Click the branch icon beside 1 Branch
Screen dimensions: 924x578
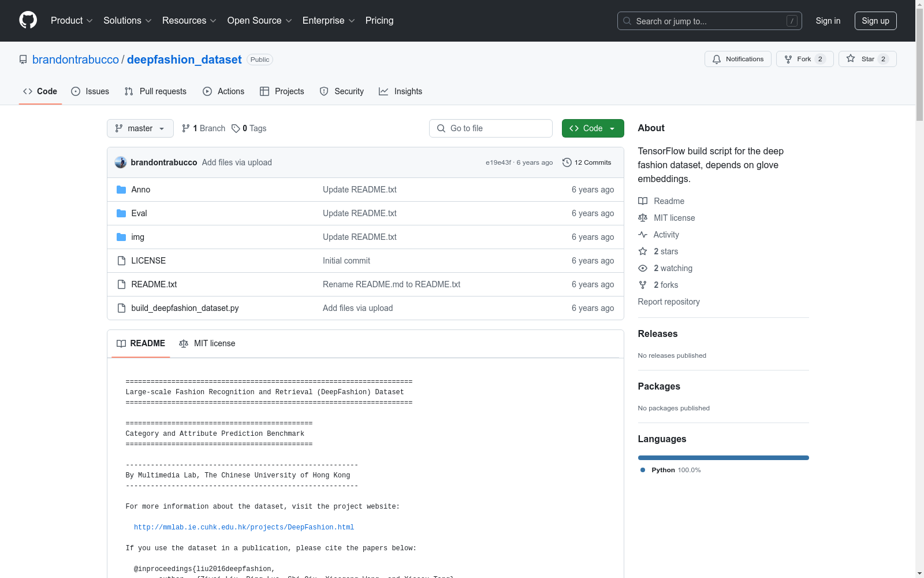(x=186, y=128)
